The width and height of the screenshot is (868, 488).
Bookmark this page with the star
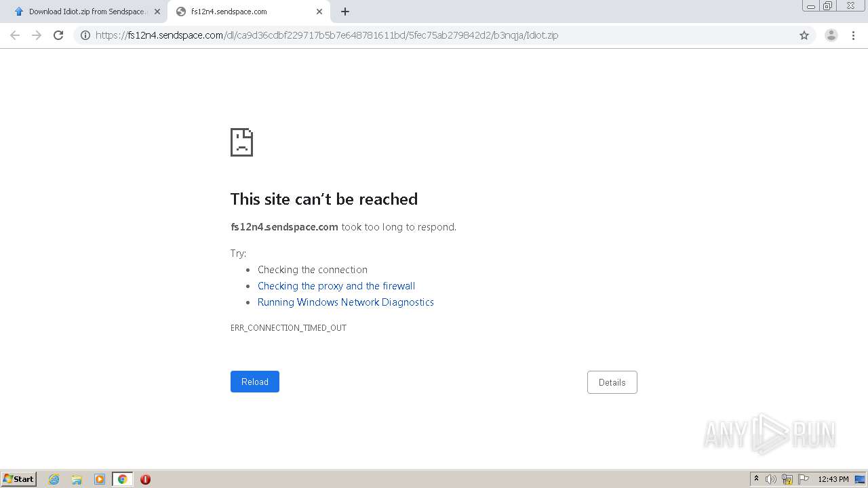(804, 35)
